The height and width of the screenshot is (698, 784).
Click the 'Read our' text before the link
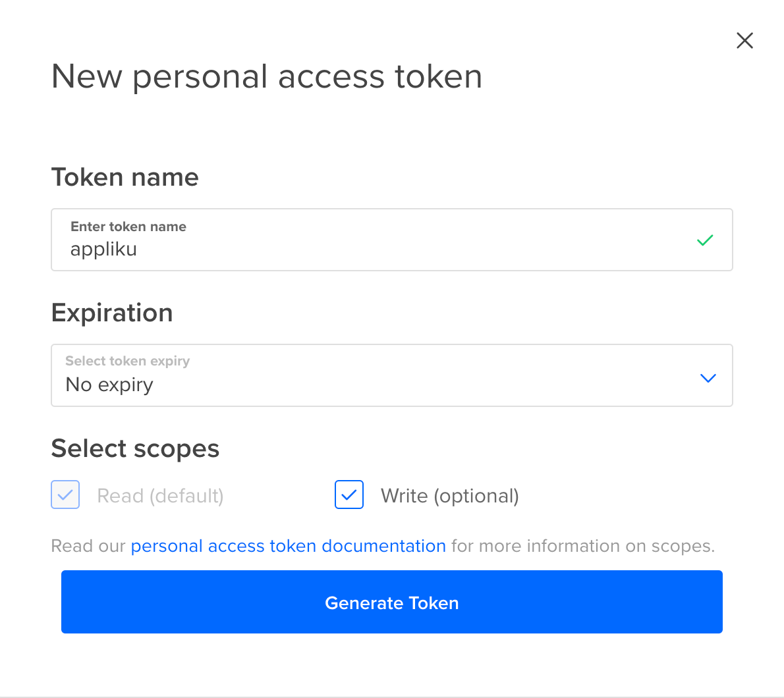click(x=88, y=546)
